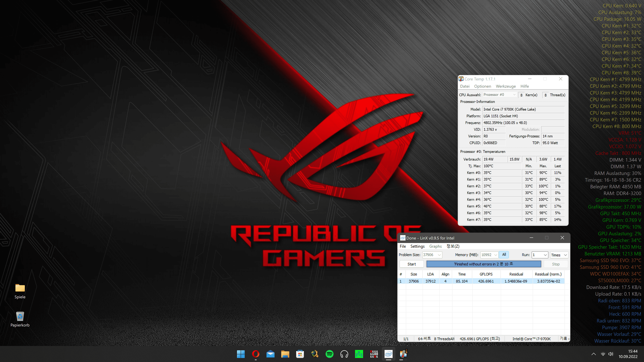Click the Intel Core i7-9700K status entry
The width and height of the screenshot is (644, 362).
[532, 339]
